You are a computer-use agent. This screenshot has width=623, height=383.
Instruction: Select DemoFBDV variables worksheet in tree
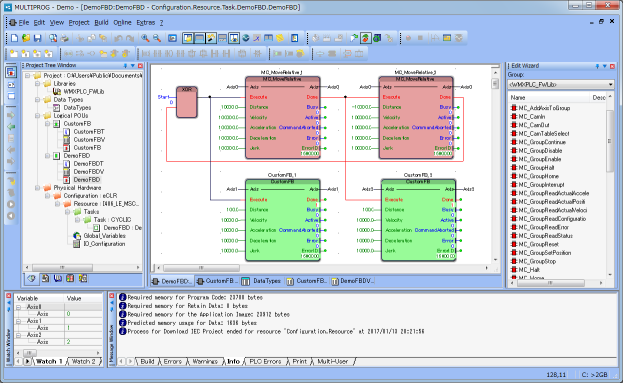click(89, 172)
